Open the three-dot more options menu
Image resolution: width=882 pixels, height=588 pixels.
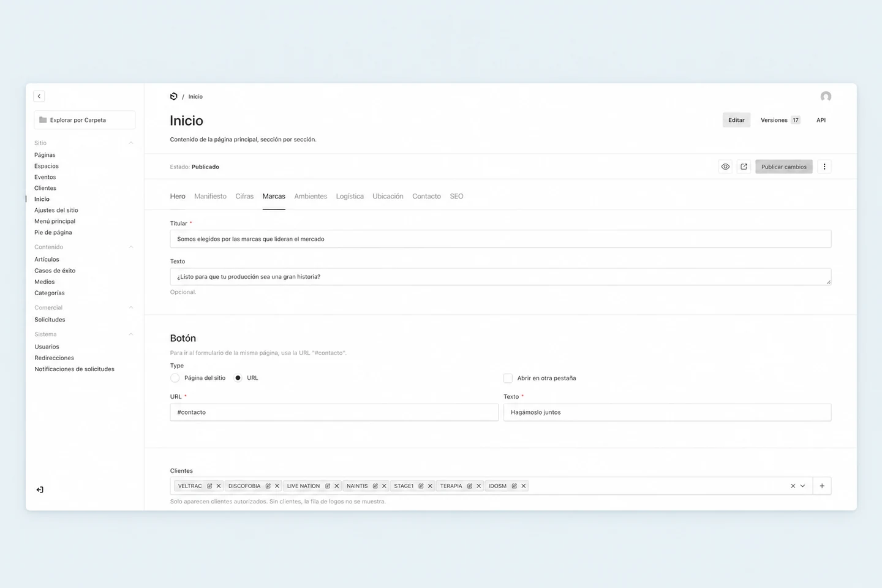(824, 167)
